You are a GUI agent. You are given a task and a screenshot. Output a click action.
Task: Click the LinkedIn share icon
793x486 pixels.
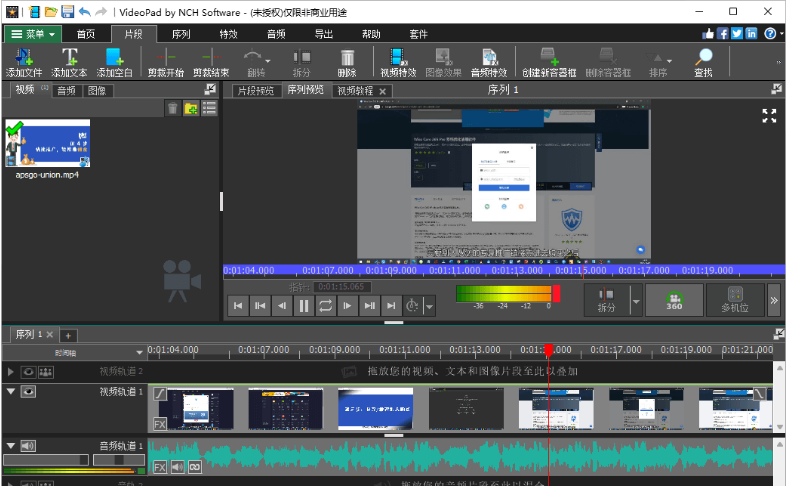pyautogui.click(x=752, y=33)
